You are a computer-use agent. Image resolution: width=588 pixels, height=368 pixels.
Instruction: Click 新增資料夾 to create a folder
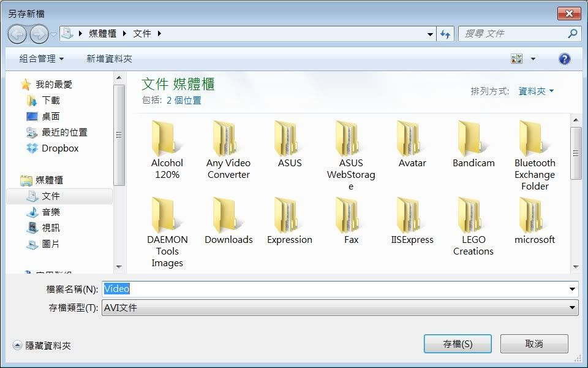109,59
